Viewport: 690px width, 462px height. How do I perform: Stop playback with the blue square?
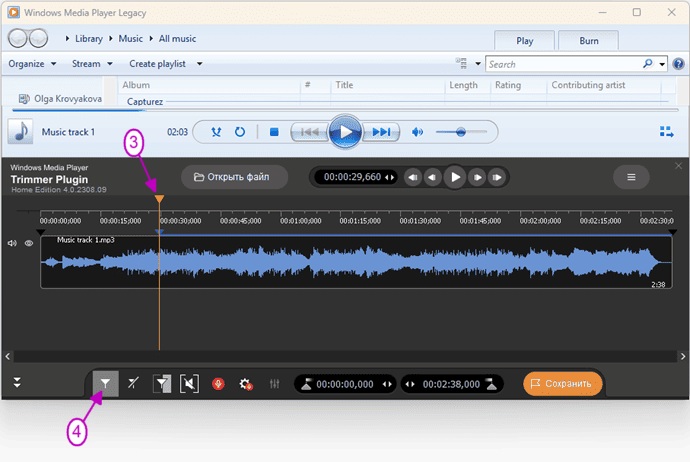point(274,132)
